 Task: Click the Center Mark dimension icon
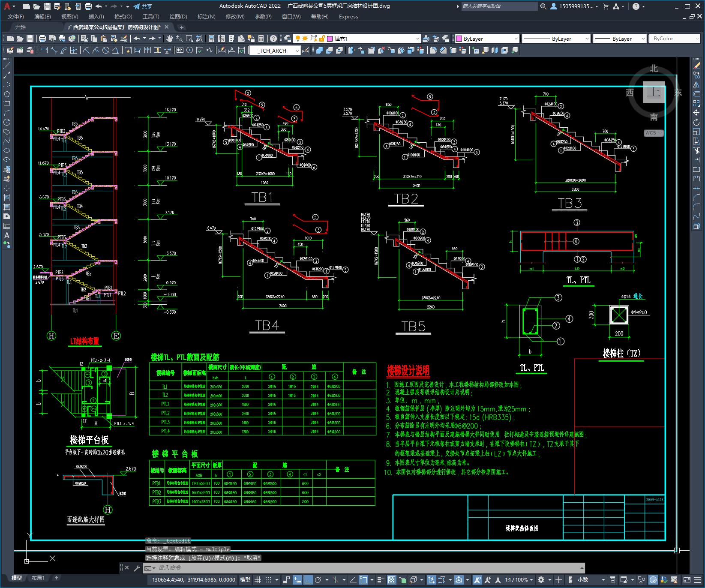190,50
